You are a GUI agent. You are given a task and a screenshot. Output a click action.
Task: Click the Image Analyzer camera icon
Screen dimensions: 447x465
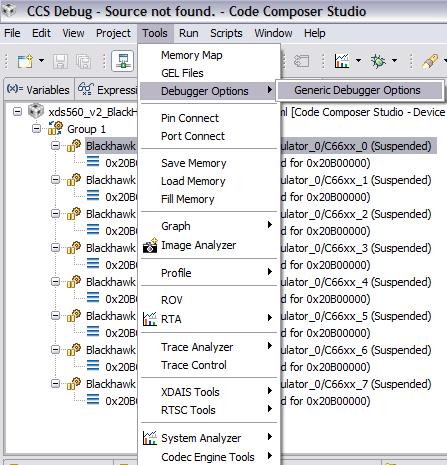tap(150, 246)
